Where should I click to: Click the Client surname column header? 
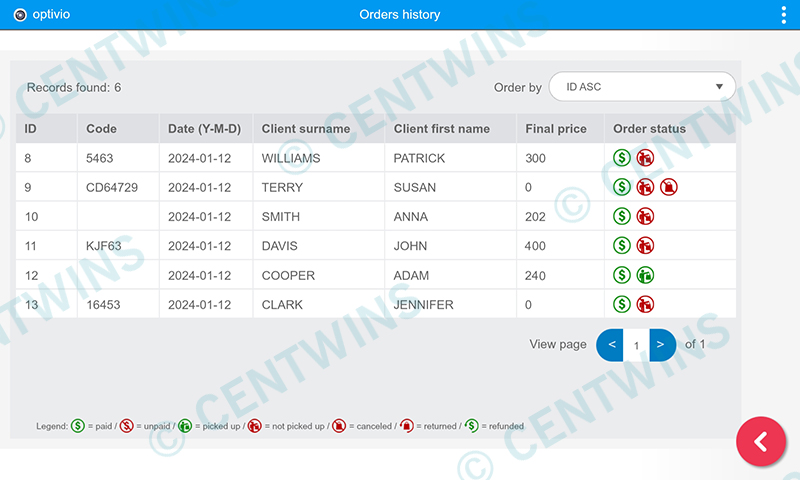306,129
